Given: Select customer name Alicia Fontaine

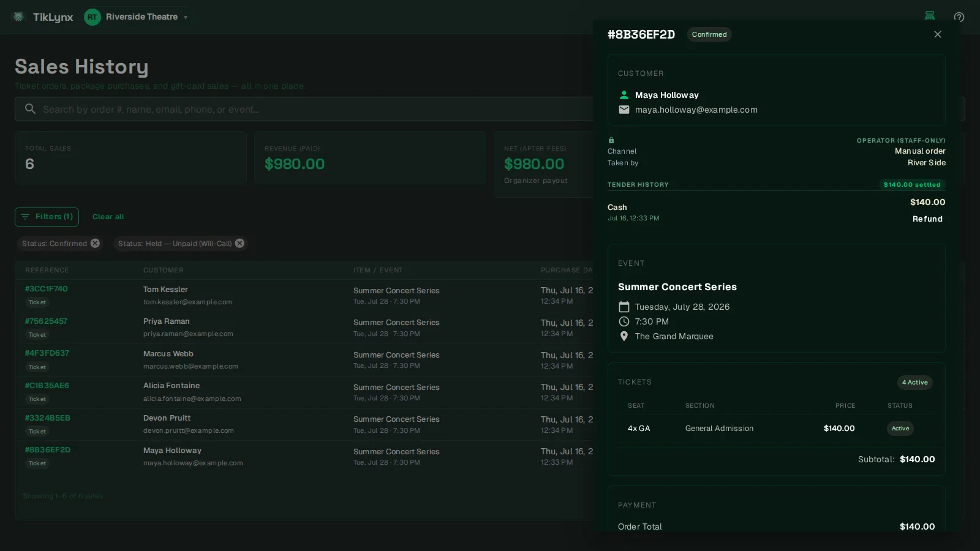Looking at the screenshot, I should [x=171, y=386].
